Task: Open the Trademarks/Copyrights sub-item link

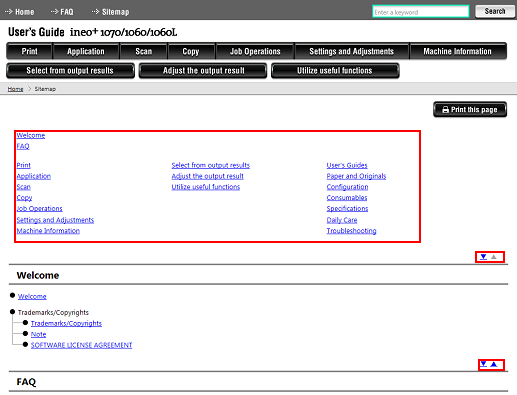Action: click(66, 323)
